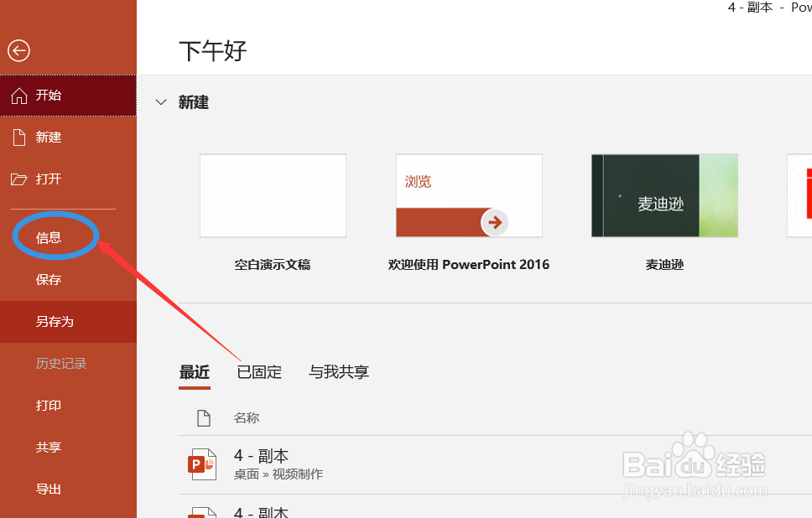Select 保存 in the sidebar
The width and height of the screenshot is (812, 518).
[x=48, y=279]
